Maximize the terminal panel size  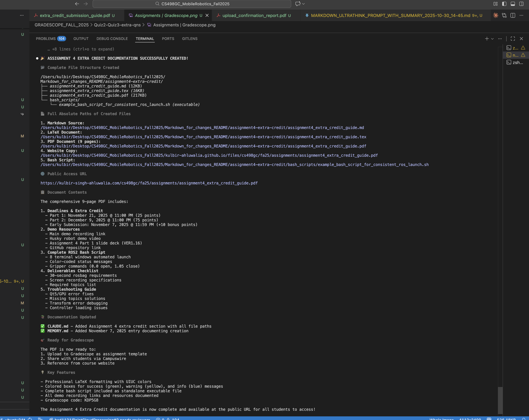click(x=513, y=39)
